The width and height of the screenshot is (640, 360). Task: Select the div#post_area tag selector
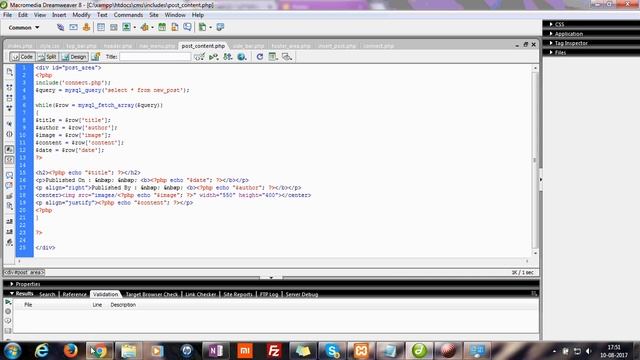click(x=24, y=272)
